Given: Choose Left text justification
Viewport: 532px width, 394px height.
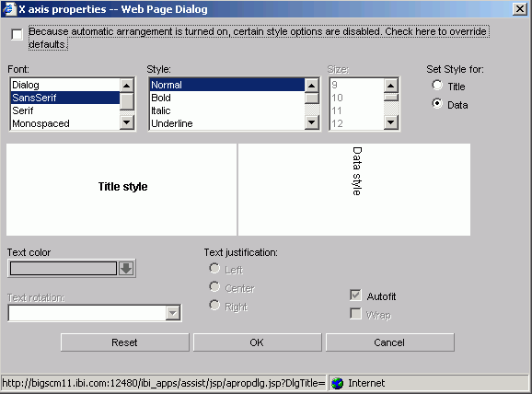Looking at the screenshot, I should (214, 269).
